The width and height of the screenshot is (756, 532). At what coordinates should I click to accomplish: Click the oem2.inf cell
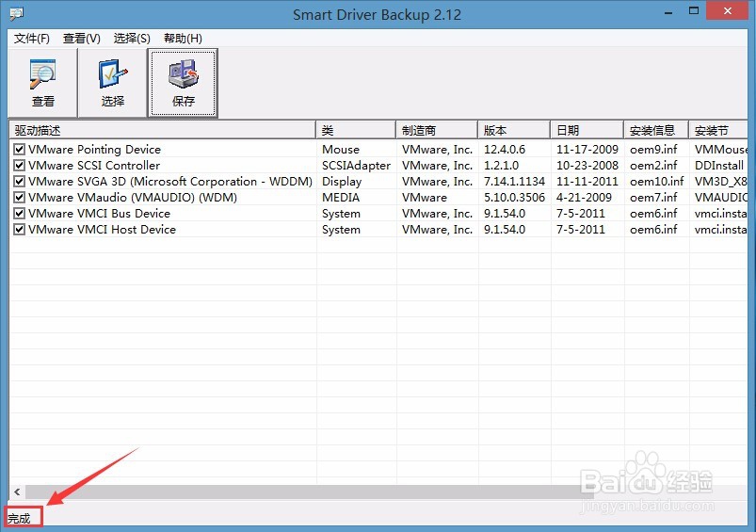coord(653,165)
